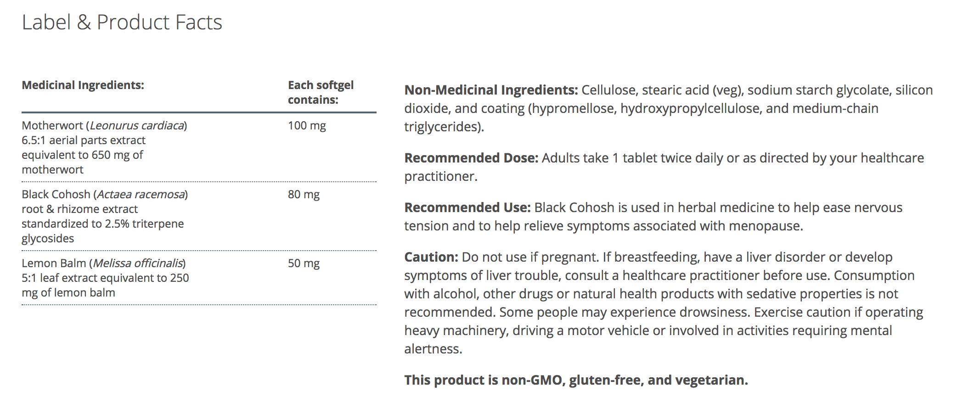Select the Motherwort ingredient name
The height and width of the screenshot is (403, 980).
(x=52, y=126)
